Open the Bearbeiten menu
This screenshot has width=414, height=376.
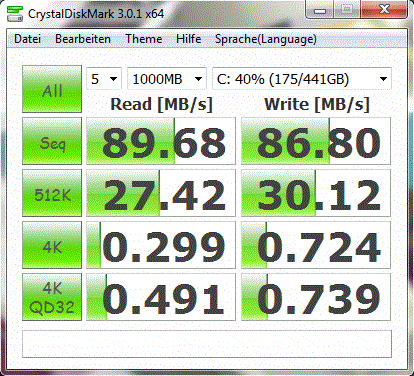[x=83, y=39]
